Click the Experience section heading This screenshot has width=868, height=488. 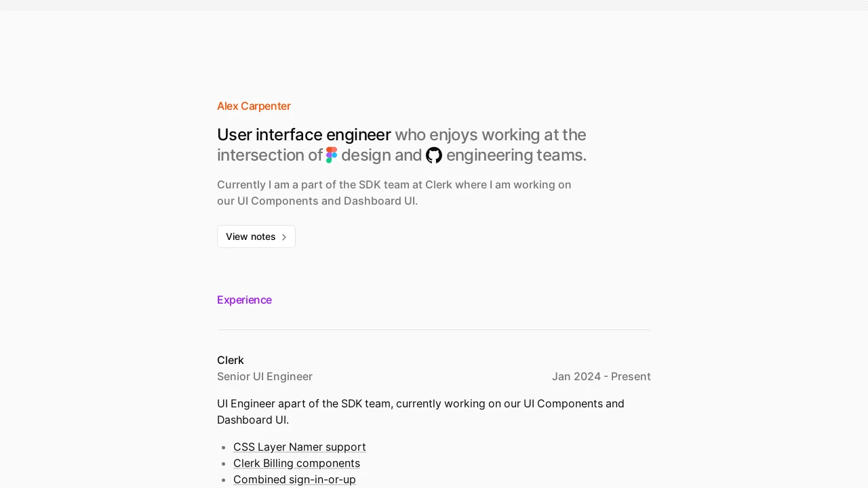click(244, 300)
